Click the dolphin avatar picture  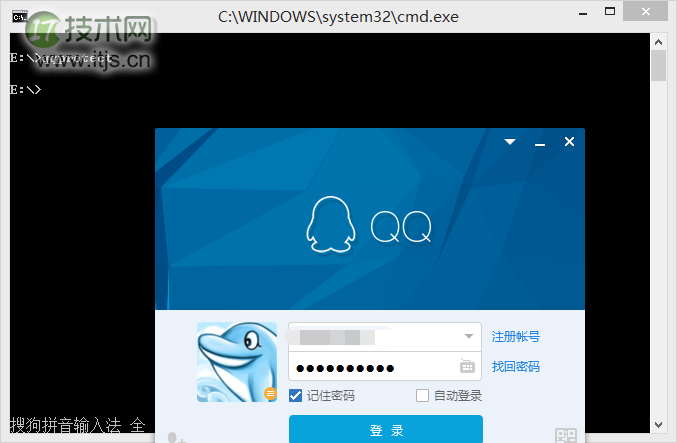[x=237, y=362]
